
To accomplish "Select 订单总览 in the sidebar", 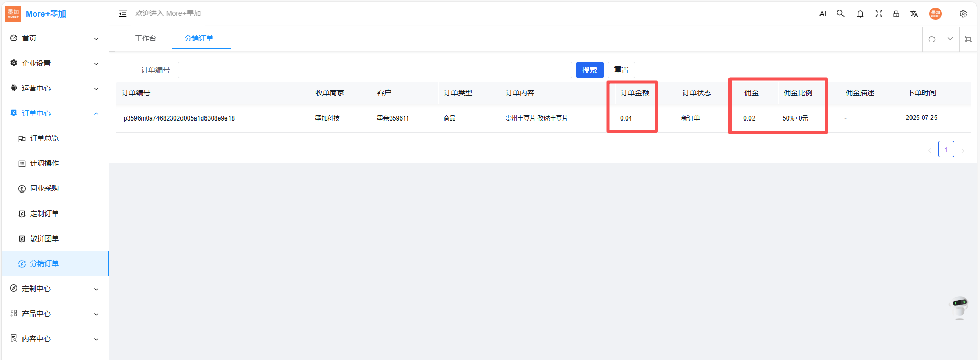I will tap(44, 138).
